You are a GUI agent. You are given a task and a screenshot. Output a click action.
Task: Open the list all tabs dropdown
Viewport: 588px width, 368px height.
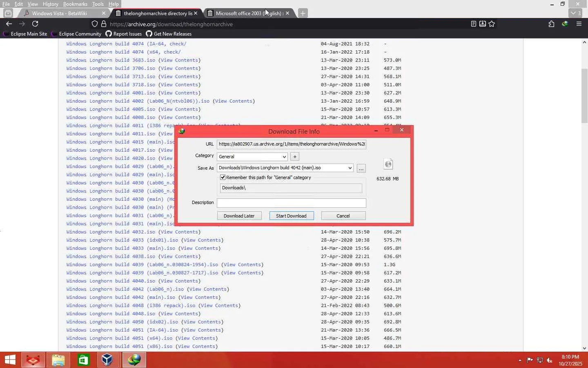[x=577, y=13]
